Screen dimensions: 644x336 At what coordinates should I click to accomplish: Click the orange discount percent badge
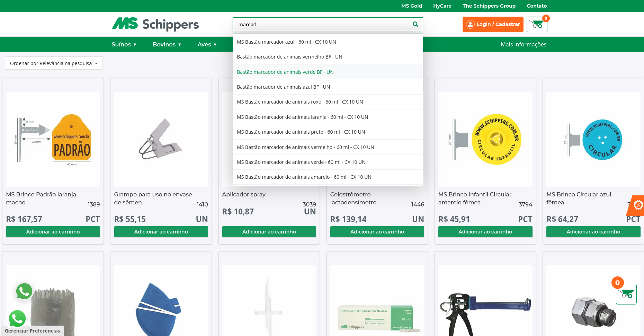638,205
